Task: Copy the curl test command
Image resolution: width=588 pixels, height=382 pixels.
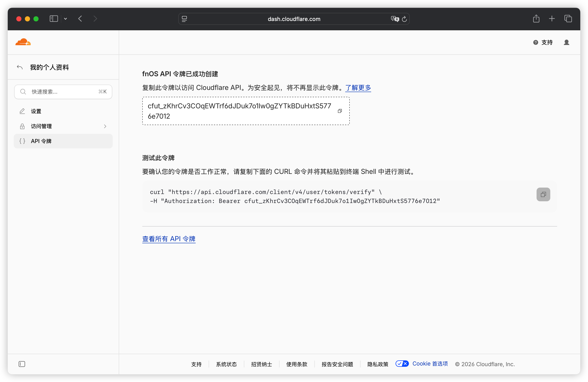Action: tap(543, 194)
